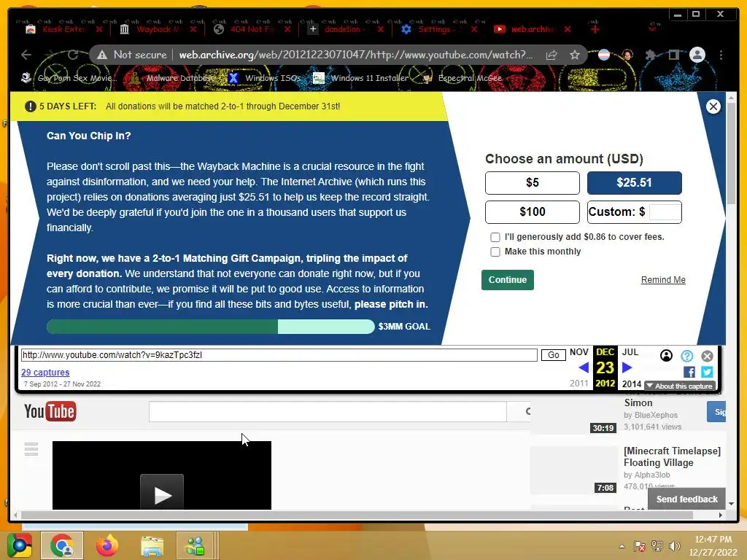Click Send feedback button
747x560 pixels.
pyautogui.click(x=686, y=499)
